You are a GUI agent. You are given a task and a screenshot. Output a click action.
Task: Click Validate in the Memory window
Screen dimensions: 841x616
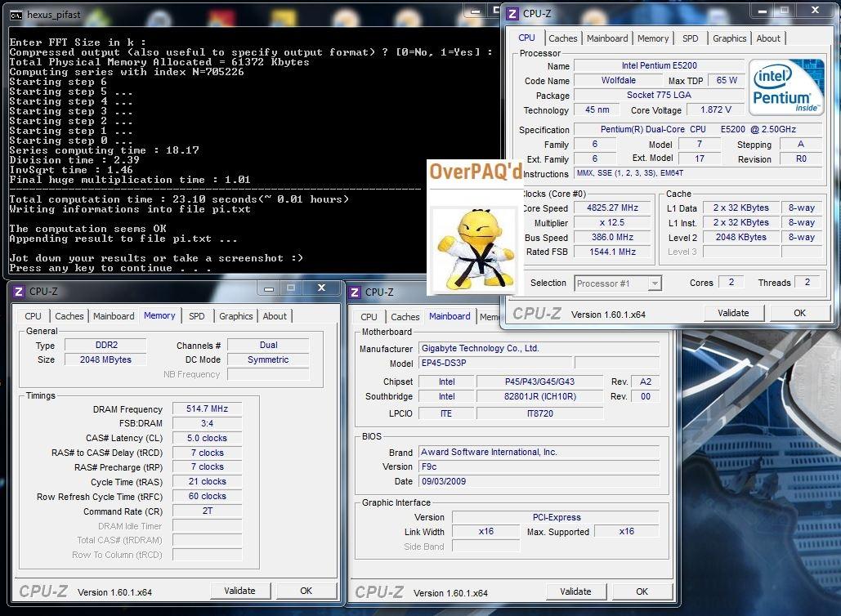[239, 591]
